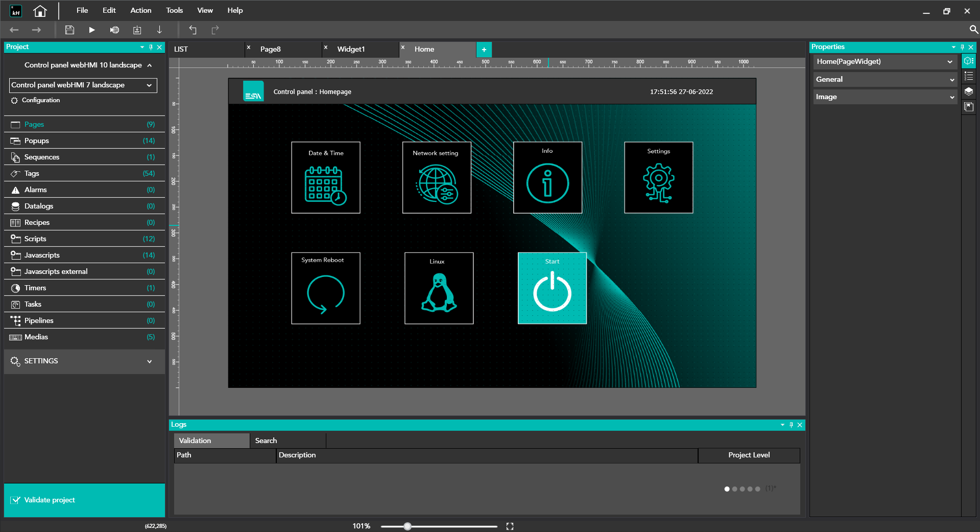Click the fit-to-screen icon near zoom
Image resolution: width=980 pixels, height=532 pixels.
pyautogui.click(x=510, y=526)
